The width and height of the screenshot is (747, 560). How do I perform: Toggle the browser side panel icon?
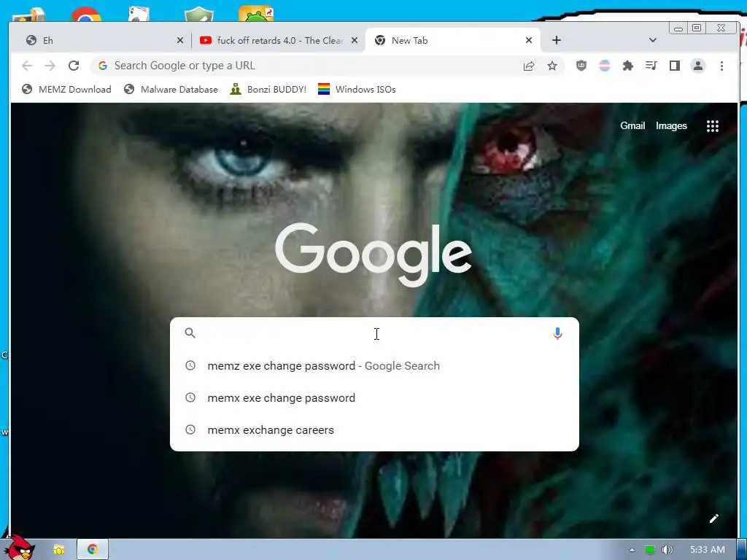(x=675, y=66)
